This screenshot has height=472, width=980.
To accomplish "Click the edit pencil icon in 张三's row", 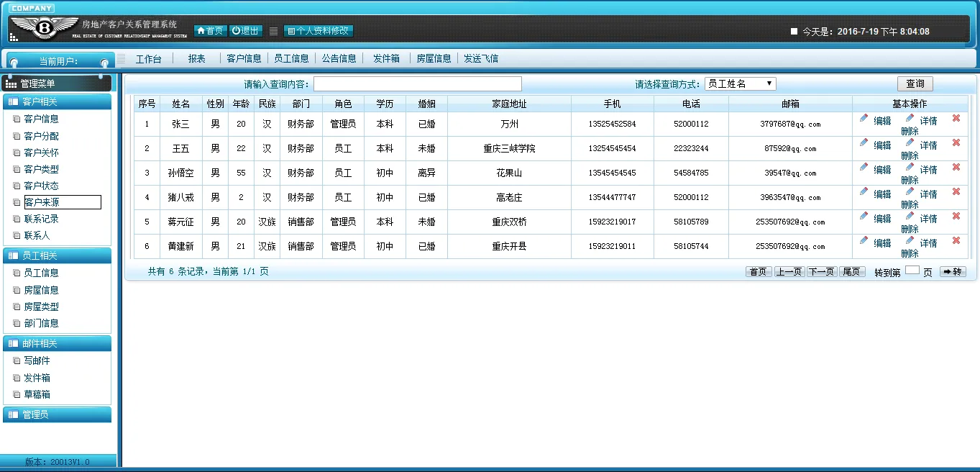I will tap(864, 119).
